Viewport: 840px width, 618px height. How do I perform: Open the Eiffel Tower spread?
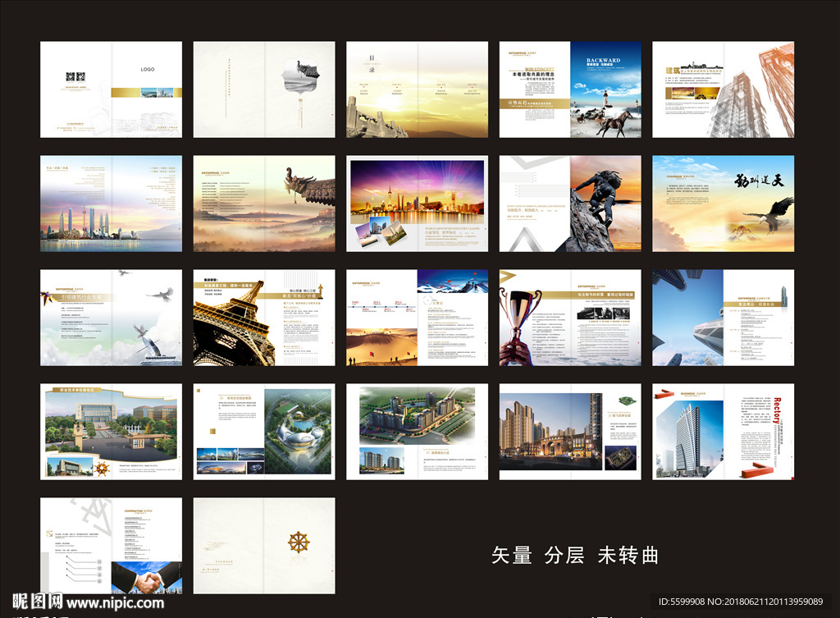pyautogui.click(x=264, y=318)
